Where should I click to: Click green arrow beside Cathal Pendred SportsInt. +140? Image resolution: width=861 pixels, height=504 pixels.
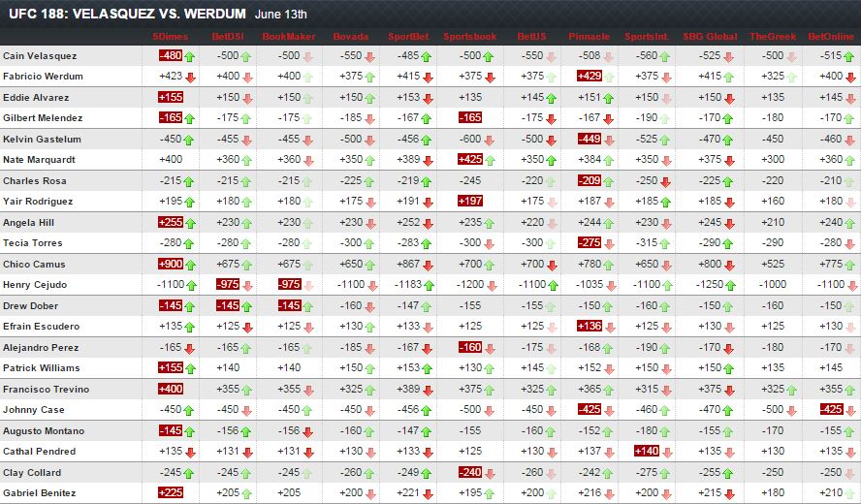click(x=667, y=452)
